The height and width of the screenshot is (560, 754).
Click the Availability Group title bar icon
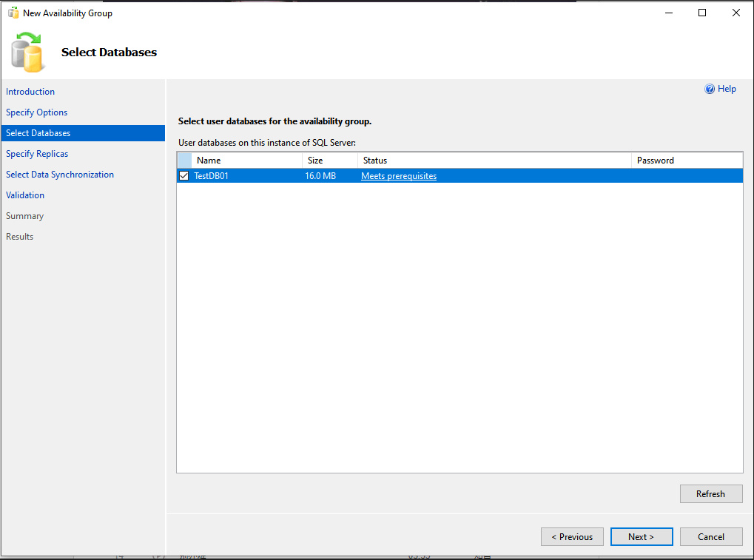(13, 13)
